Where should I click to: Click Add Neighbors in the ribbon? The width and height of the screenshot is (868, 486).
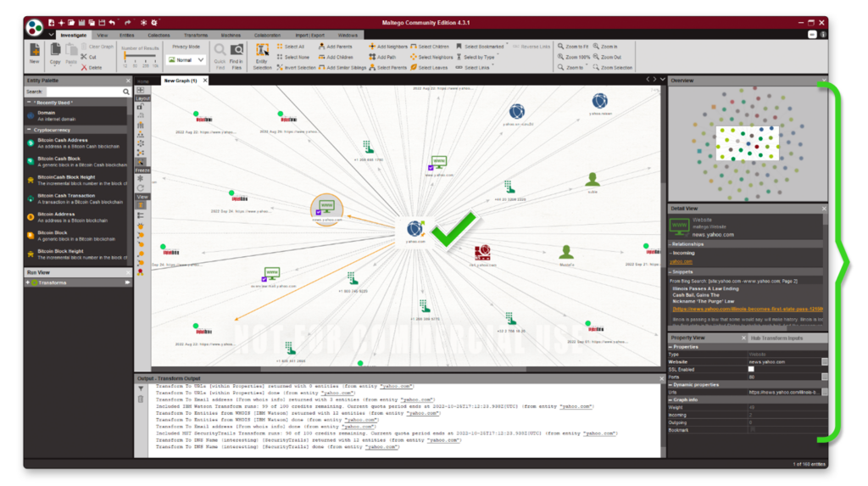(x=388, y=47)
